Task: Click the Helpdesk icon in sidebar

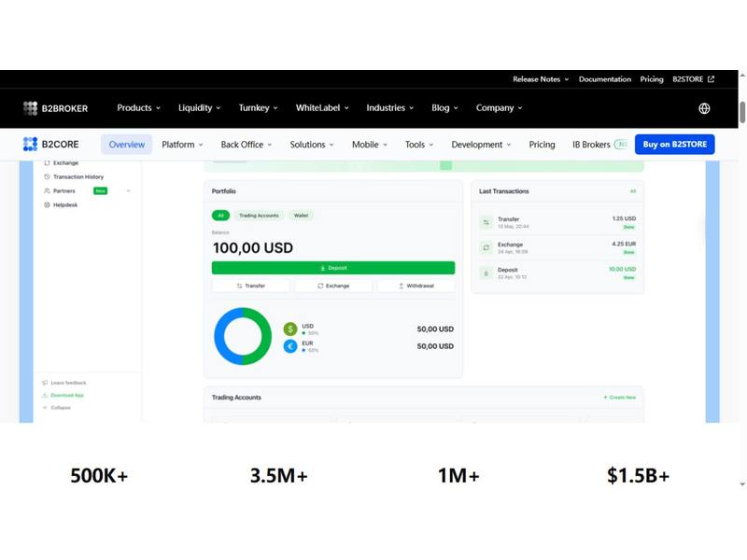Action: click(x=47, y=204)
